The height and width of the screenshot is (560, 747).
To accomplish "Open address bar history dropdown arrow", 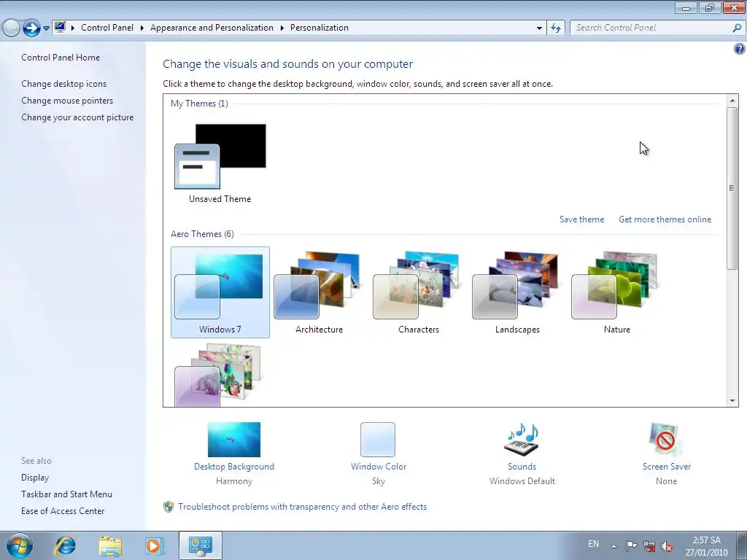I will [x=539, y=28].
